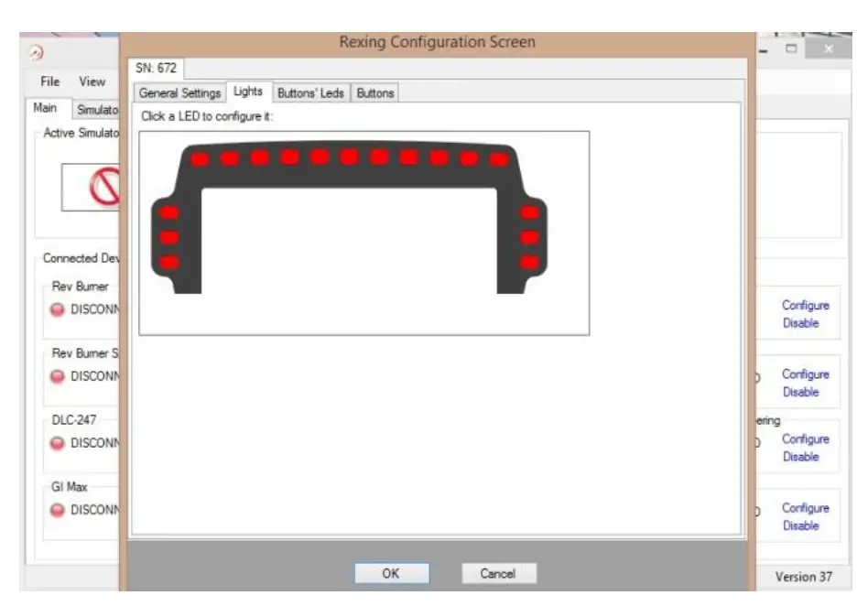Configure the bottom LED on the right side column
Image resolution: width=868 pixels, height=606 pixels.
coord(530,263)
